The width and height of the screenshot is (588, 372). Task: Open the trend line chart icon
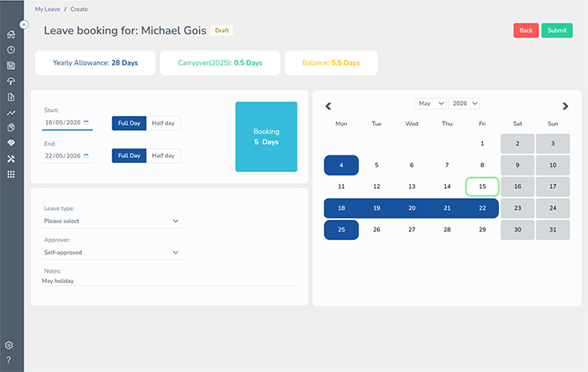[11, 113]
